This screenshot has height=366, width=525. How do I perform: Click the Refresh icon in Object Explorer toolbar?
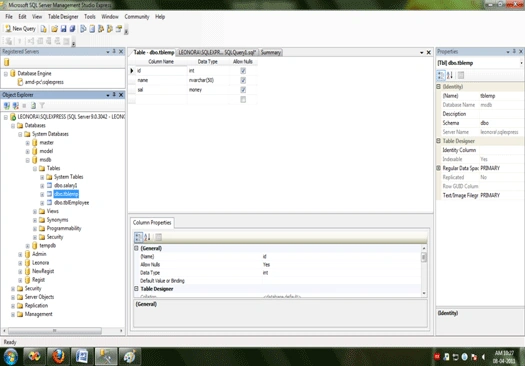[x=33, y=106]
